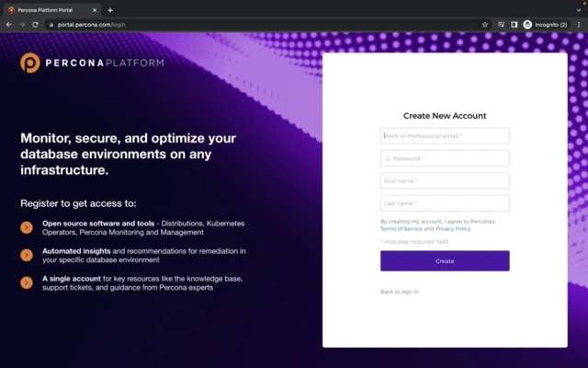Click 'Monitor, secure, and optimize' headline
The width and height of the screenshot is (588, 368).
point(129,154)
